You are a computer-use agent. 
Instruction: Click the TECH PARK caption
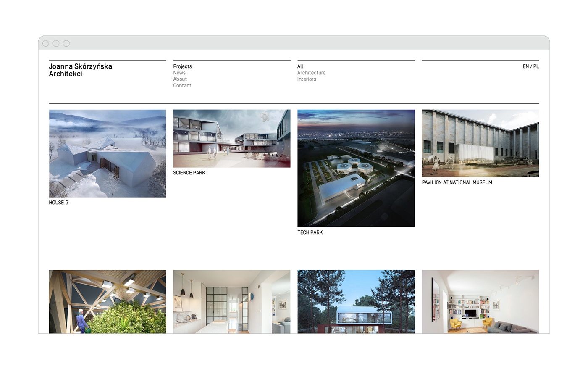310,232
